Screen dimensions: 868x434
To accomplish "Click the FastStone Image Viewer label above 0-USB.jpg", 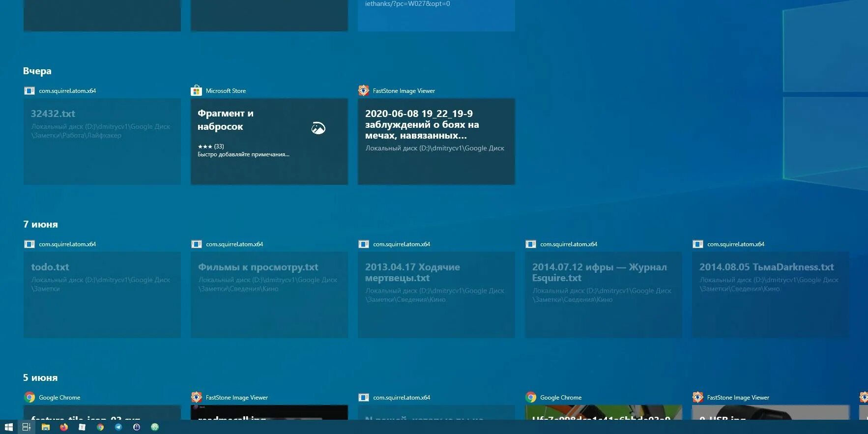I will click(x=738, y=398).
